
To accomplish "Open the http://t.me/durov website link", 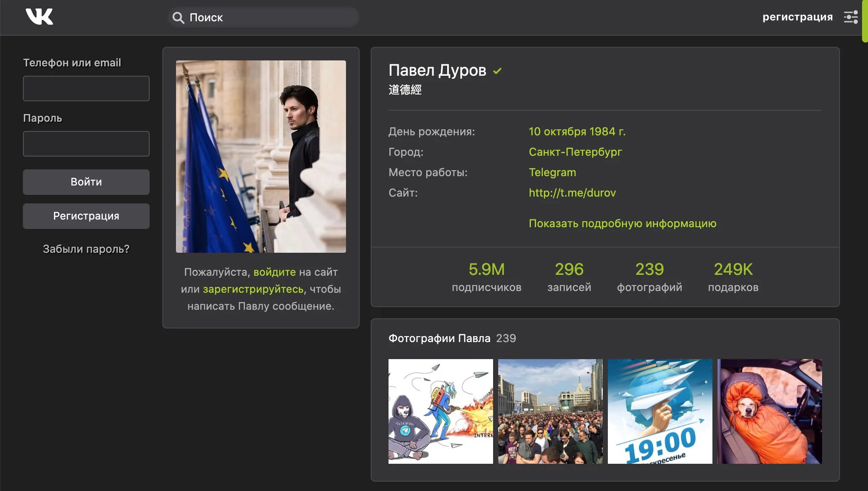I will coord(572,193).
